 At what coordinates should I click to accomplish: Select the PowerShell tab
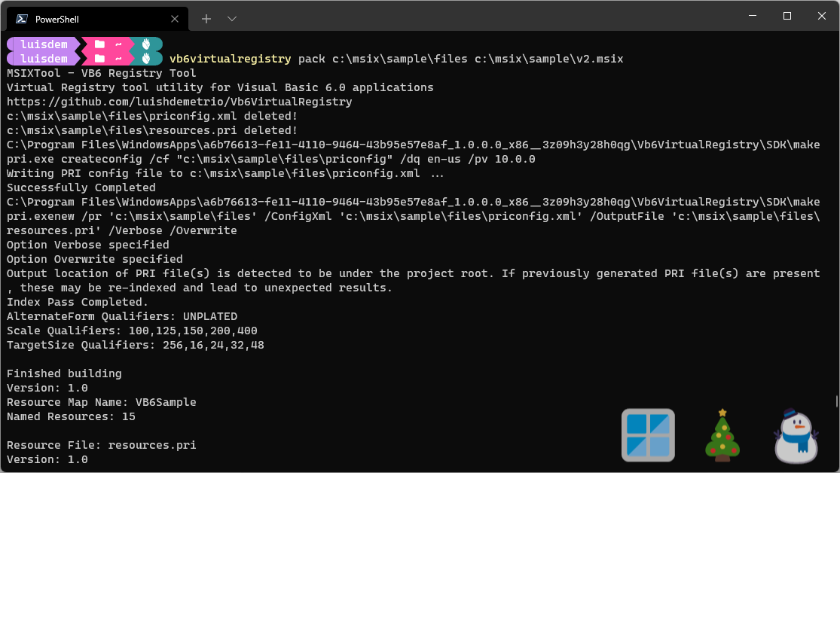click(x=97, y=19)
